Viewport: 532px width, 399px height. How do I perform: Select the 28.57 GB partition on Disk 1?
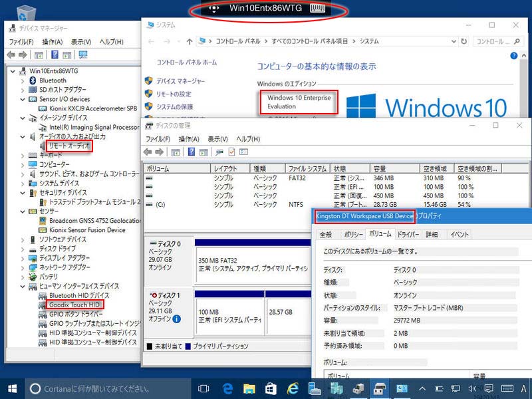(289, 315)
